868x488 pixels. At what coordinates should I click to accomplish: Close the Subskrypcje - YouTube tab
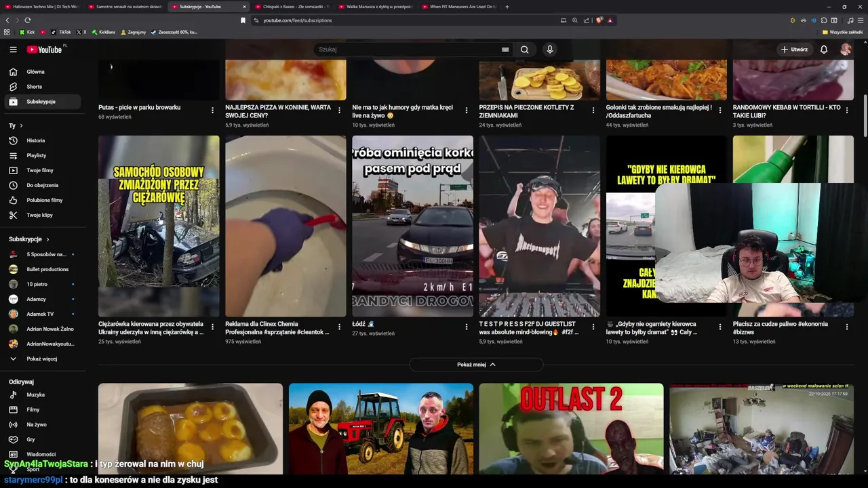[x=244, y=6]
